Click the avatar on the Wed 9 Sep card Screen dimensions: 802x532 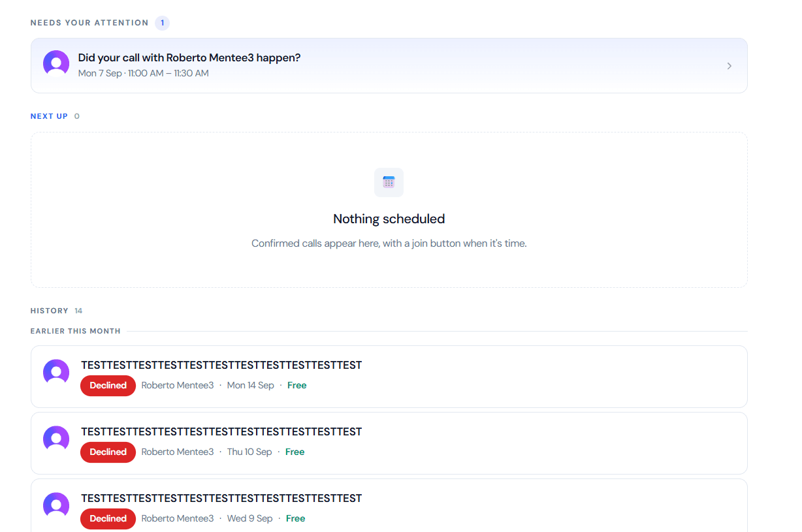pyautogui.click(x=56, y=505)
